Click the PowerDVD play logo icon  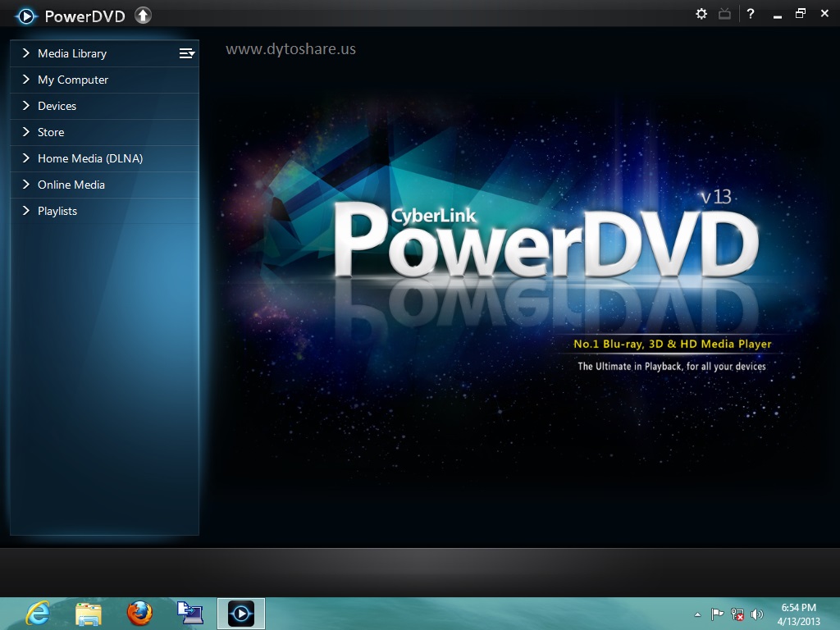[25, 16]
